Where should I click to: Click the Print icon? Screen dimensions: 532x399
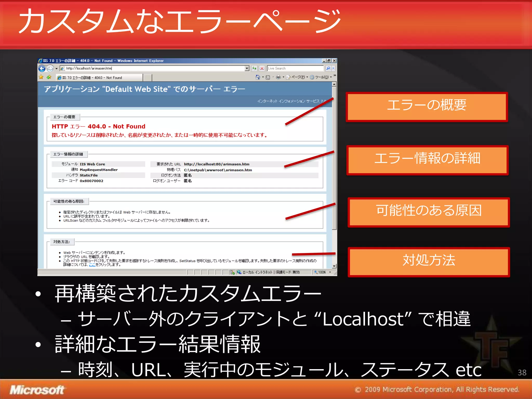pyautogui.click(x=278, y=77)
